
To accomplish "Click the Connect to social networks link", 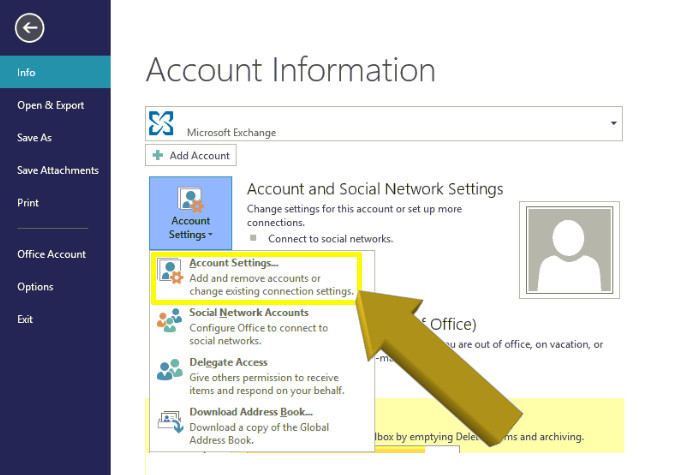I will tap(328, 239).
